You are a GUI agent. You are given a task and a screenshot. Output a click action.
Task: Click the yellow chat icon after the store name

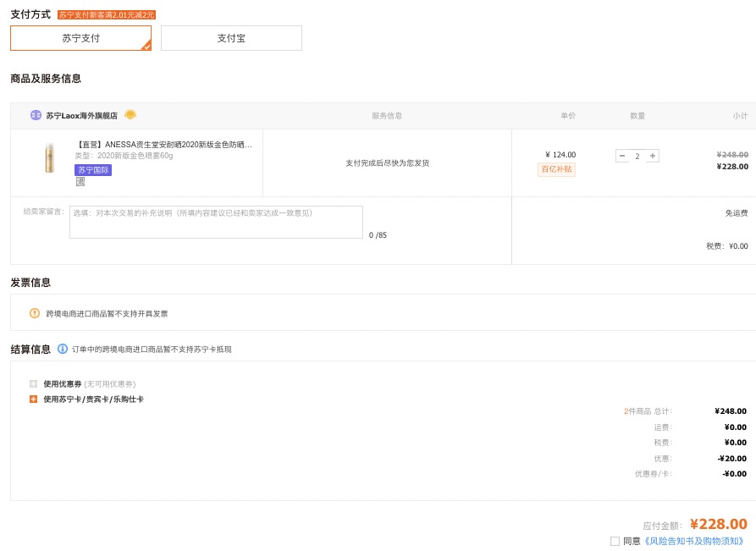click(130, 115)
